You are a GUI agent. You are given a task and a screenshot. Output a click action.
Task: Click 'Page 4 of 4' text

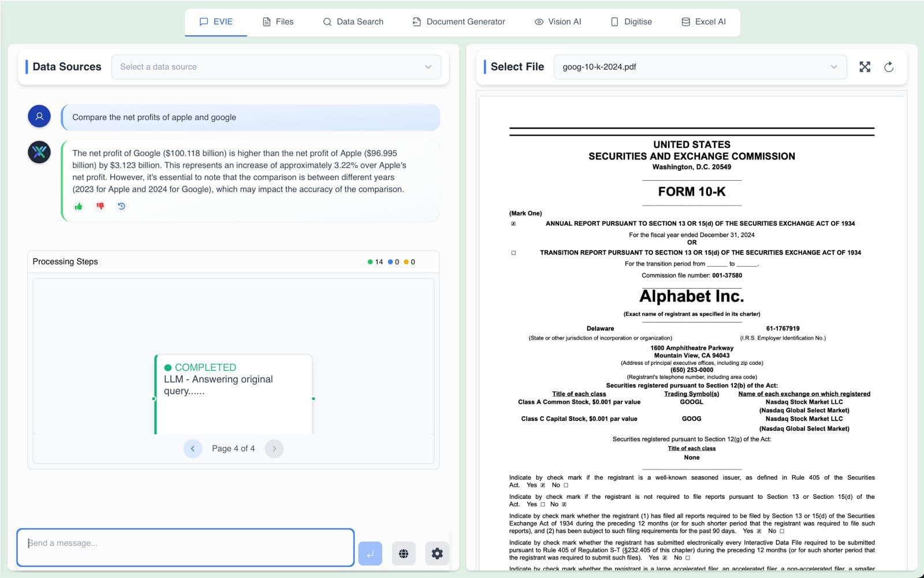click(x=233, y=449)
